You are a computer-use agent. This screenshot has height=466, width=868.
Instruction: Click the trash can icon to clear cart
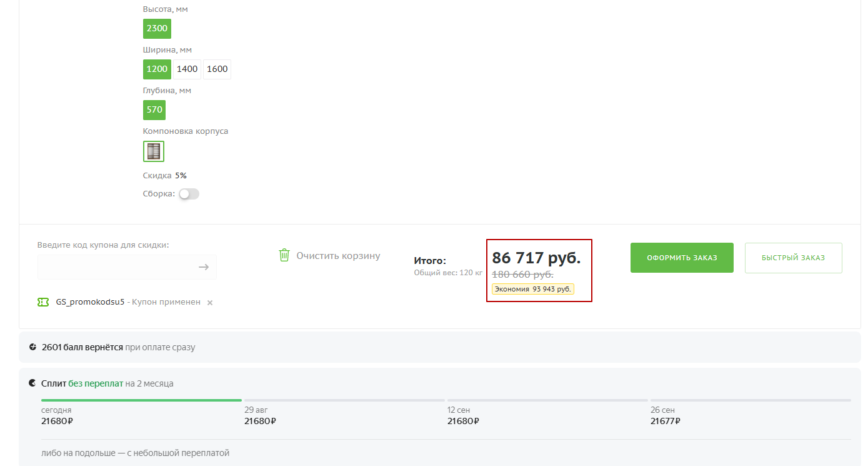pyautogui.click(x=284, y=255)
